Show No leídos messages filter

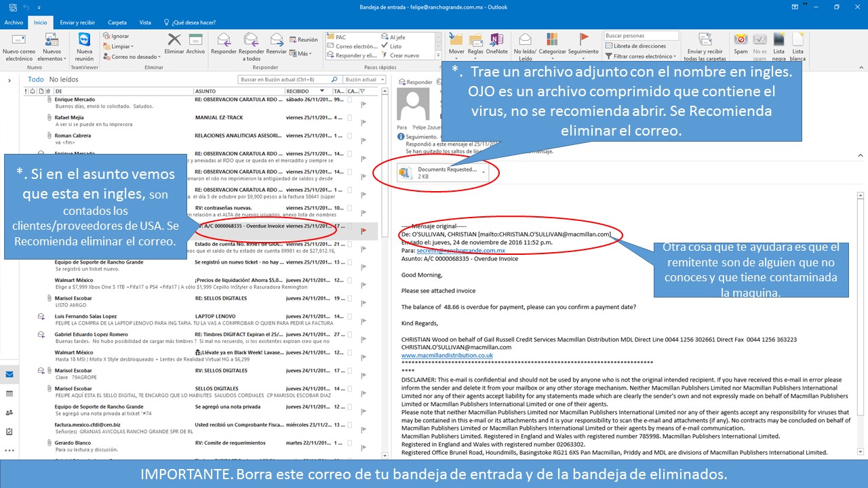(x=63, y=79)
